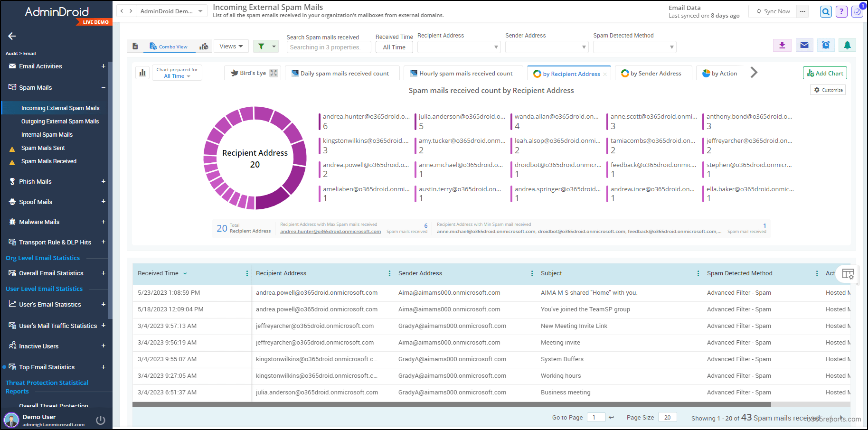
Task: Open andrea.hunter@o365droid.onmicrosoft.com max spam link
Action: 330,232
